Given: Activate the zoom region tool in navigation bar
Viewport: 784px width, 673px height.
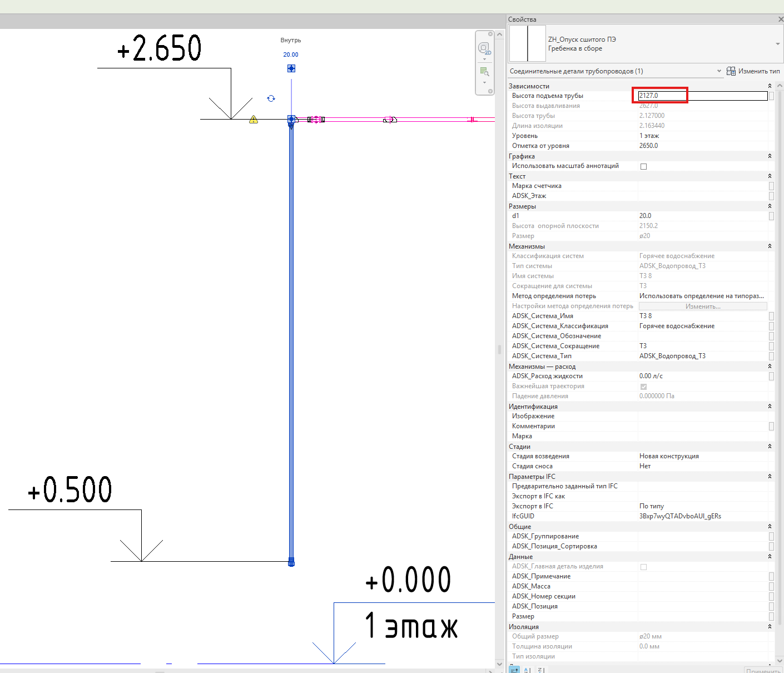Looking at the screenshot, I should pos(484,72).
